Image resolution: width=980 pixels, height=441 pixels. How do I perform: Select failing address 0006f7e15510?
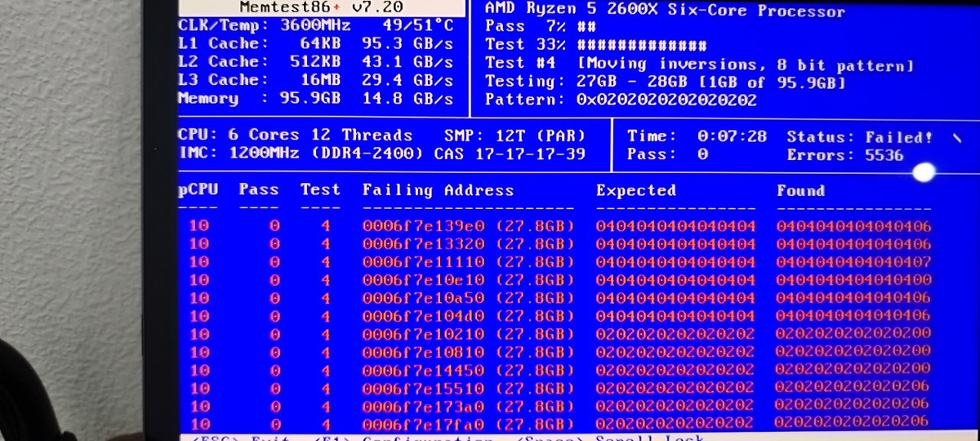pyautogui.click(x=424, y=388)
